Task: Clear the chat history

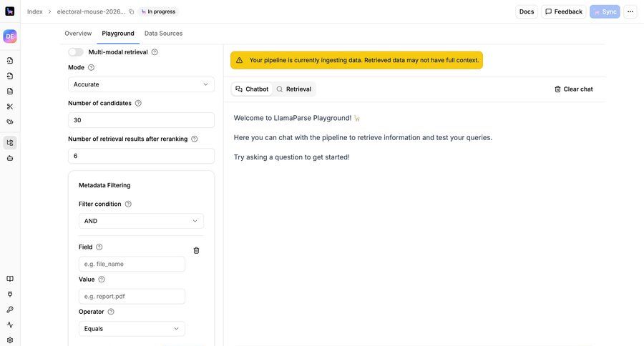Action: [x=574, y=89]
